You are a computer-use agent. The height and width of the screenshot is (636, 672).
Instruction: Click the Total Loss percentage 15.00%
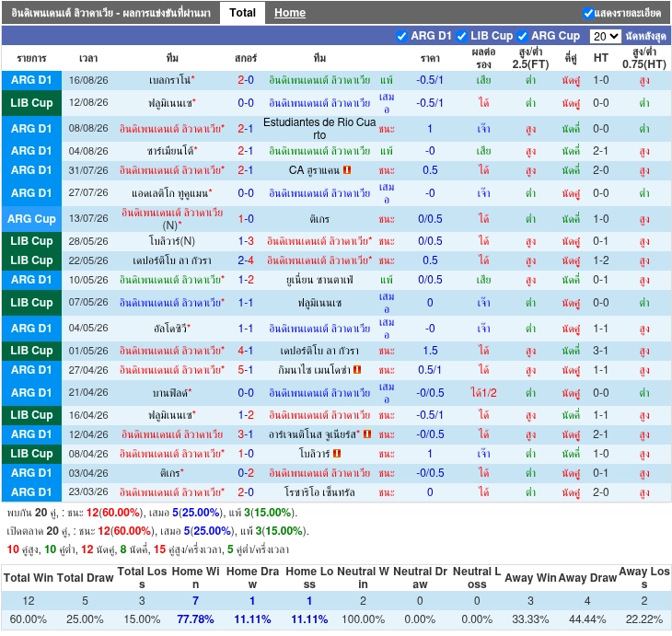point(142,619)
